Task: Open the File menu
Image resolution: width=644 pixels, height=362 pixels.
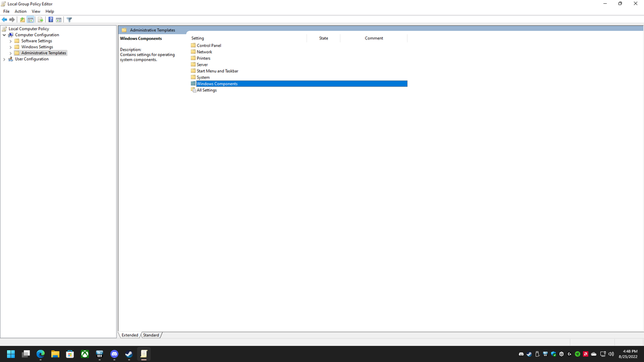Action: coord(6,12)
